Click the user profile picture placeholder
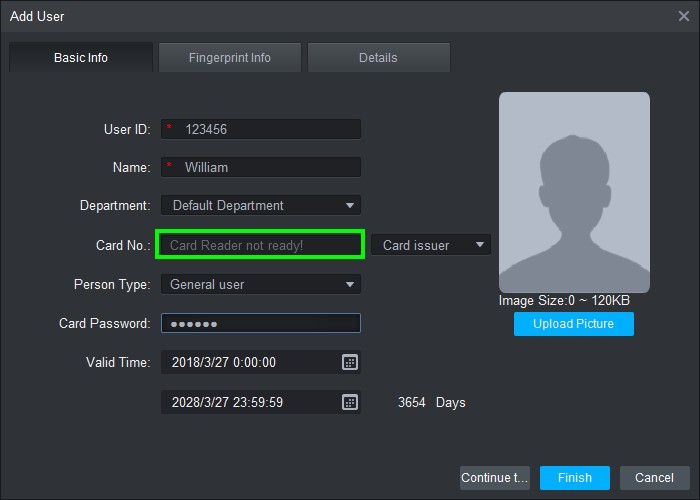 pos(574,192)
